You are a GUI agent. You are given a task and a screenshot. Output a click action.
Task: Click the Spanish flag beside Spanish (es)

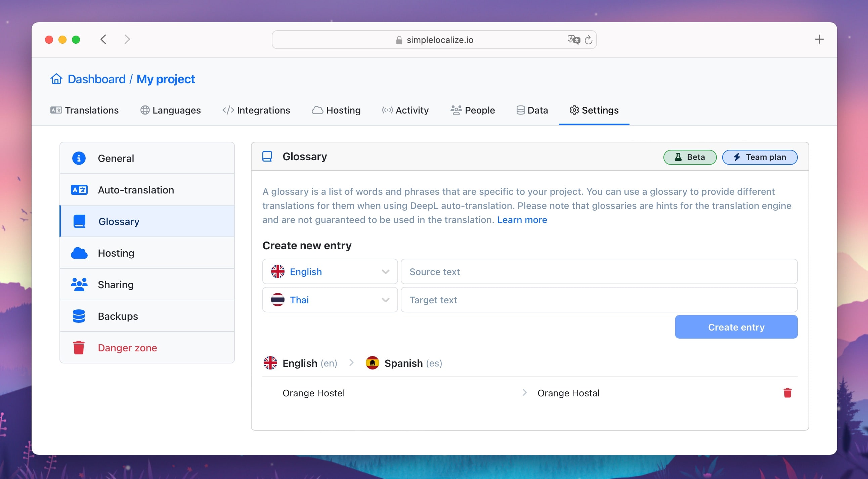pos(372,363)
